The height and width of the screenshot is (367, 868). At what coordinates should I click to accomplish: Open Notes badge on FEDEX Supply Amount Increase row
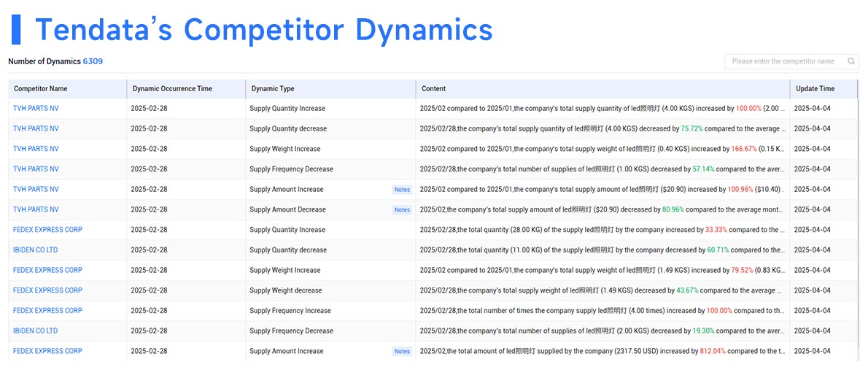[402, 352]
